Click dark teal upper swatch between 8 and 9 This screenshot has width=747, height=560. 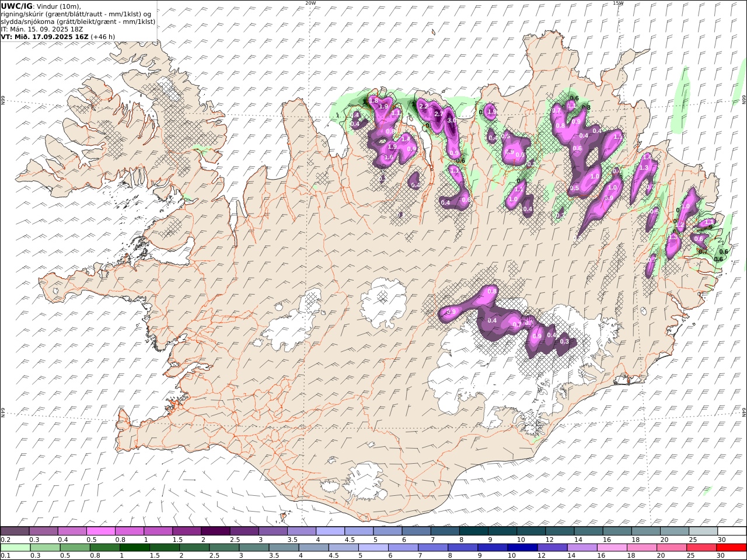click(473, 531)
